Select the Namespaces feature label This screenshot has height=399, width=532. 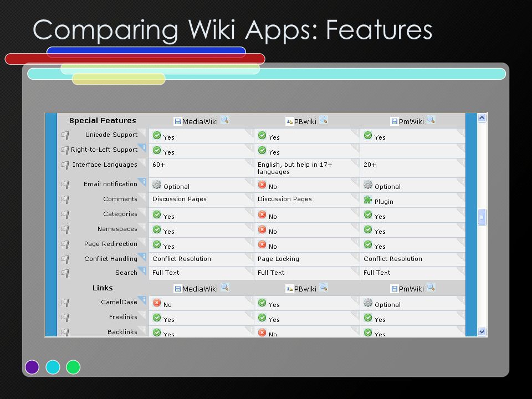tap(117, 229)
